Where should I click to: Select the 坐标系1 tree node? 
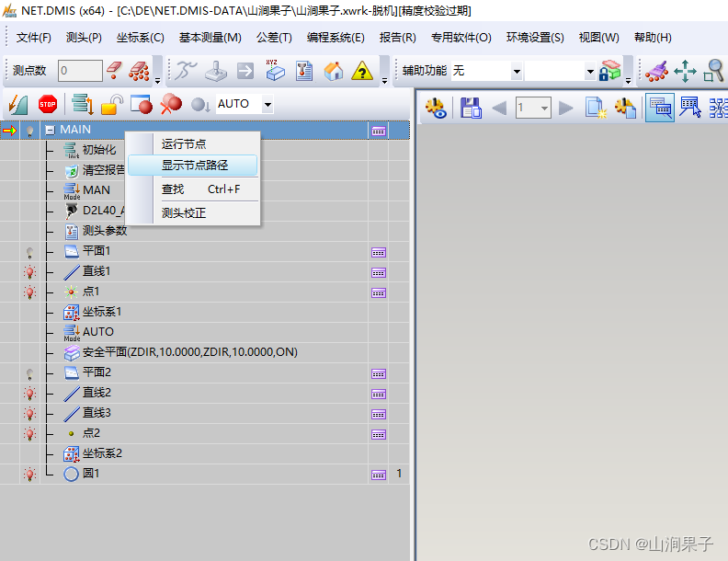102,312
